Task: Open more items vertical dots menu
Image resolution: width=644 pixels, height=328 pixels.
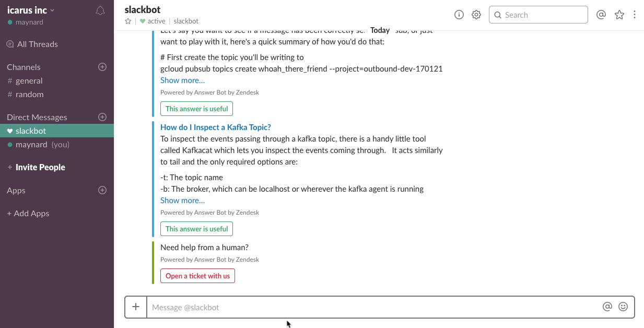Action: [635, 15]
